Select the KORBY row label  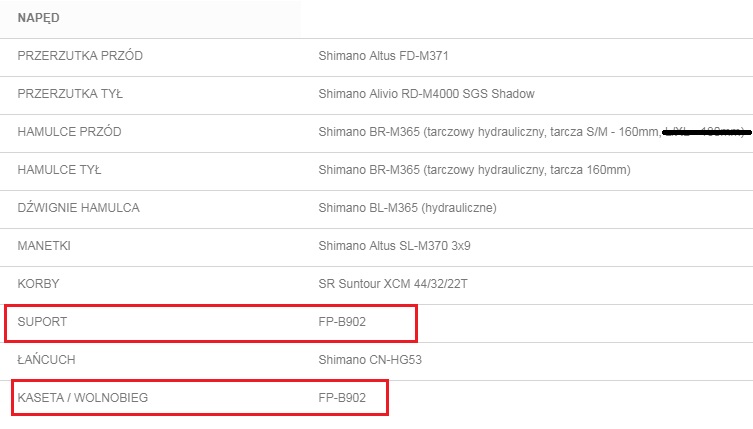pyautogui.click(x=38, y=284)
